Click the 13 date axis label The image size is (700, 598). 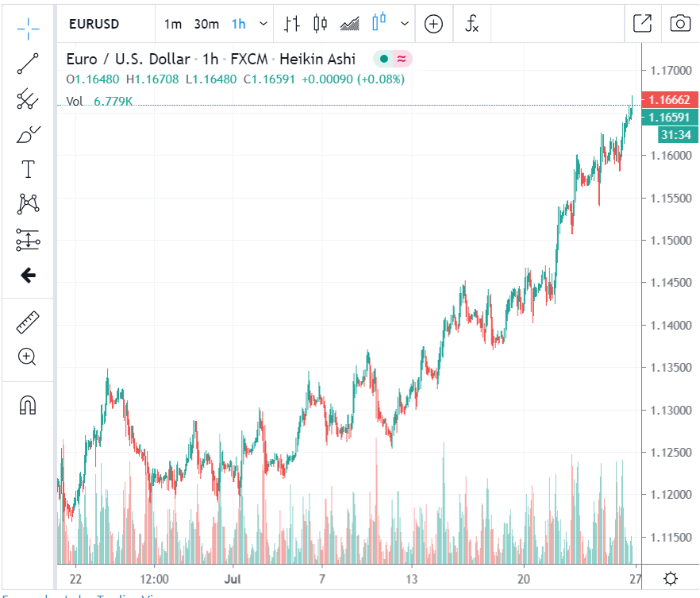[411, 579]
